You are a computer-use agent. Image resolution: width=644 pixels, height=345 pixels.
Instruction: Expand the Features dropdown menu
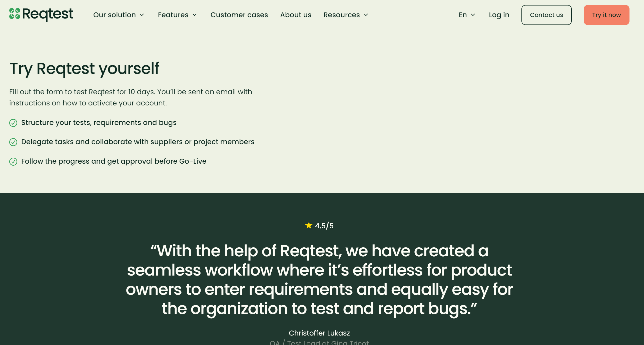[178, 15]
